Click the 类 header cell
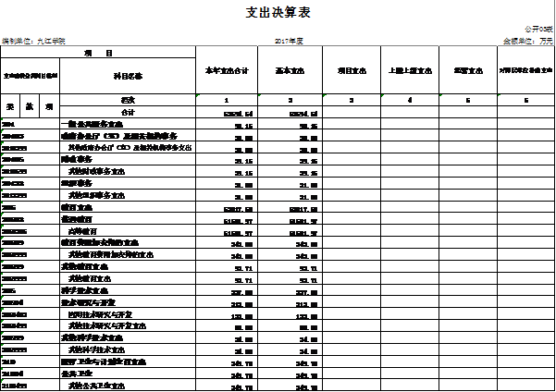556x392 pixels. point(10,106)
